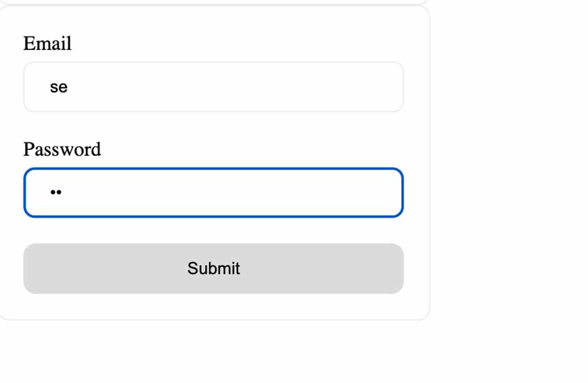Click the Submit button label text
The width and height of the screenshot is (588, 383).
pos(213,268)
